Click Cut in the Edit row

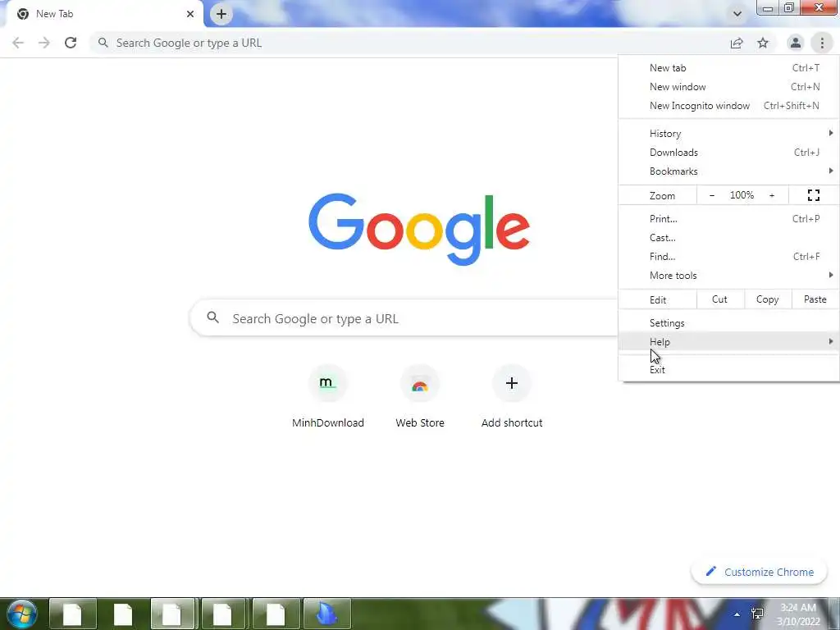coord(720,299)
